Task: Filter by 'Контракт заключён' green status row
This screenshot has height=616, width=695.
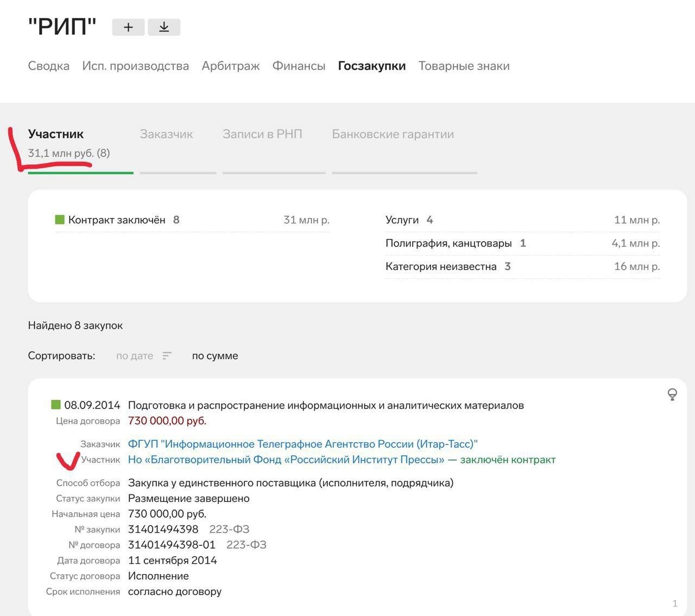Action: pos(117,220)
